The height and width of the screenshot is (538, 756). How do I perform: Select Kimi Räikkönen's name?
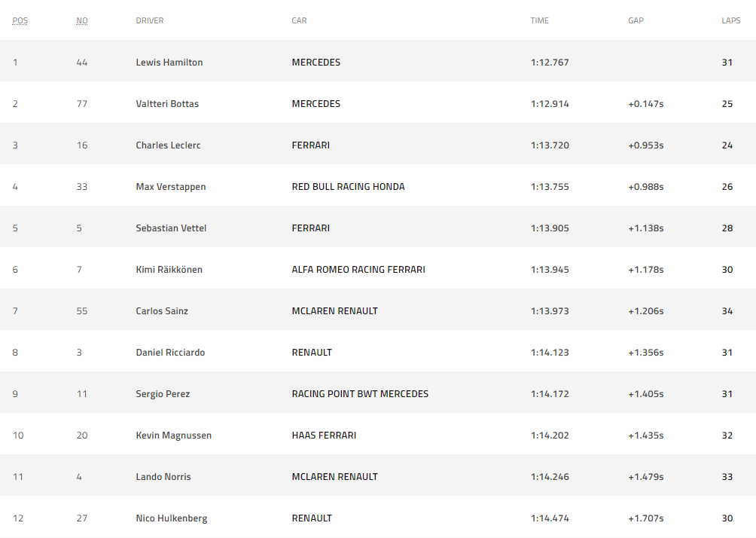169,270
